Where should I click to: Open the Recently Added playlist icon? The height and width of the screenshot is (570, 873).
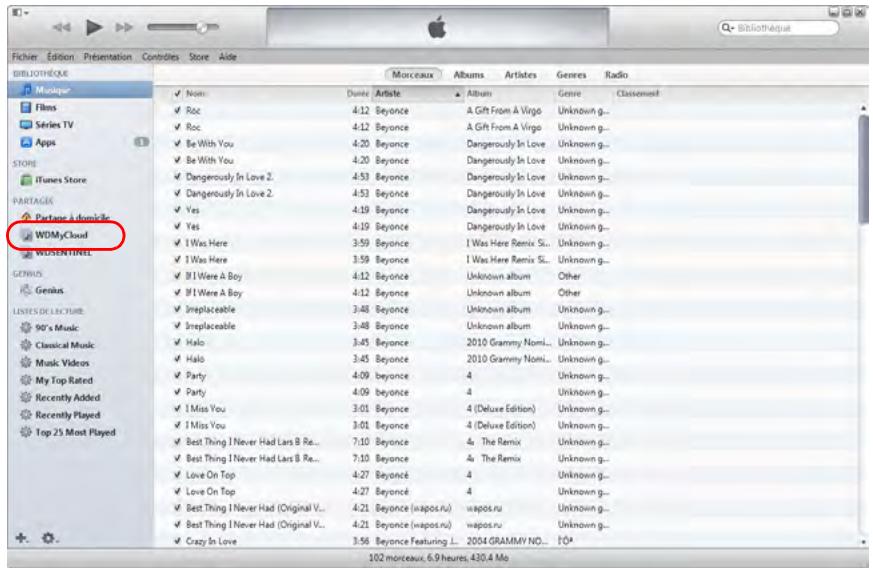pyautogui.click(x=26, y=397)
